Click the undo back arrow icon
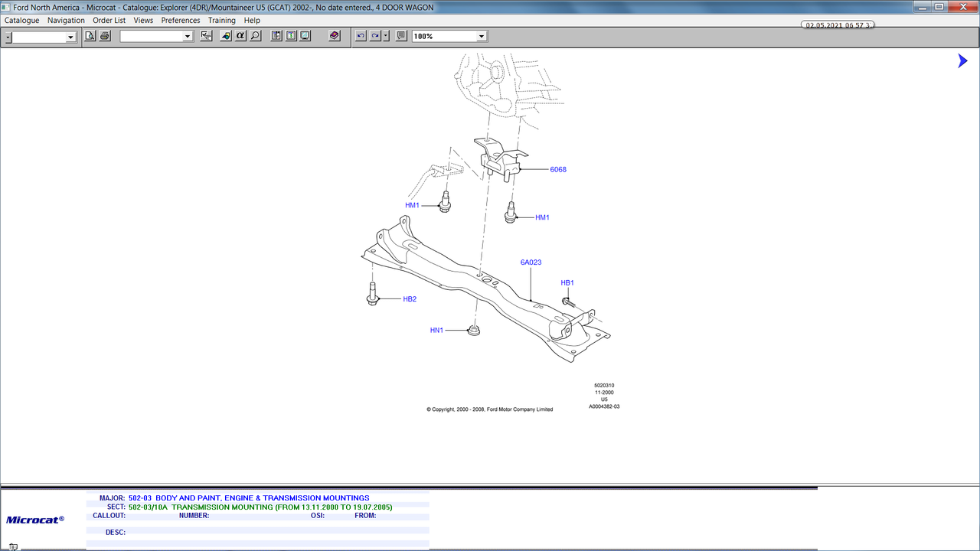Image resolution: width=980 pixels, height=551 pixels. pos(361,36)
